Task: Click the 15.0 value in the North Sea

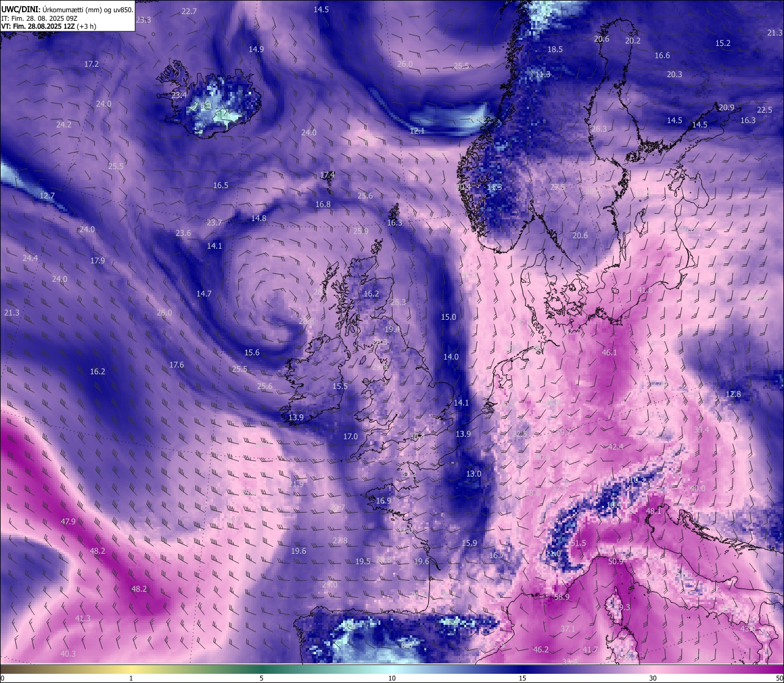Action: [x=448, y=317]
